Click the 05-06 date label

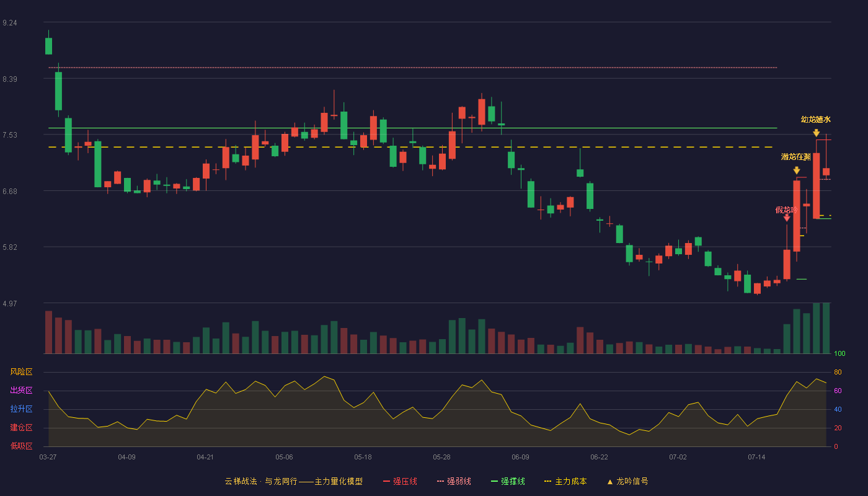(284, 457)
